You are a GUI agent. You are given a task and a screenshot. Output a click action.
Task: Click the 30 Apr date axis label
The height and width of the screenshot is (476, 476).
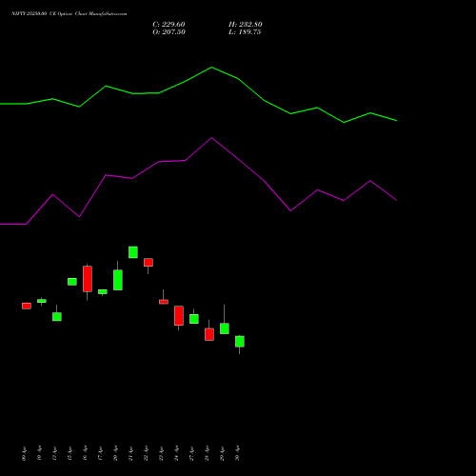(237, 453)
